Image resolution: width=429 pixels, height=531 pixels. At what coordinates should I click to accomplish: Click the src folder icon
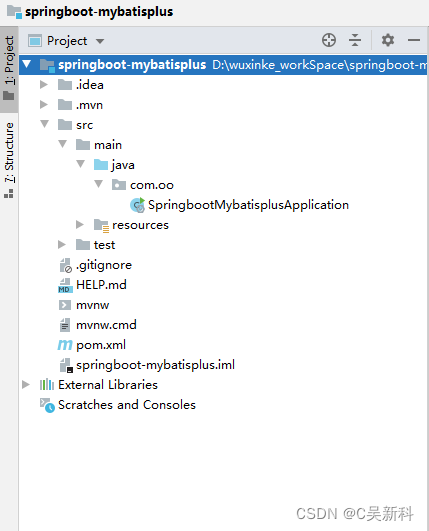coord(65,125)
